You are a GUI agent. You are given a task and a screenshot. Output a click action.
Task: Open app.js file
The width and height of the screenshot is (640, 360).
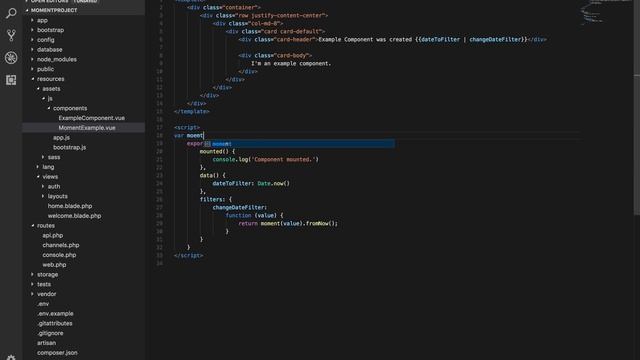(61, 138)
